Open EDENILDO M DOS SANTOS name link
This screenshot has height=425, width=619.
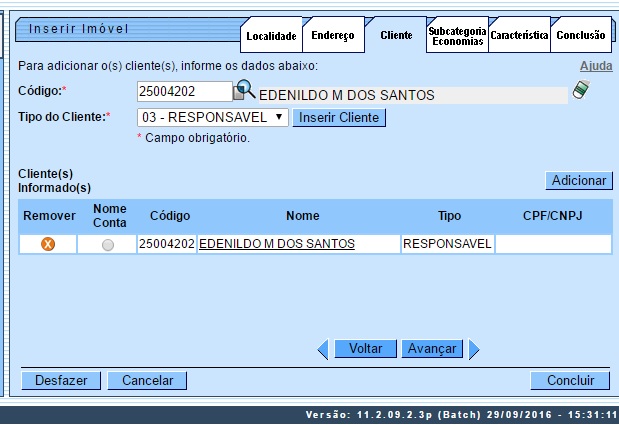point(276,243)
